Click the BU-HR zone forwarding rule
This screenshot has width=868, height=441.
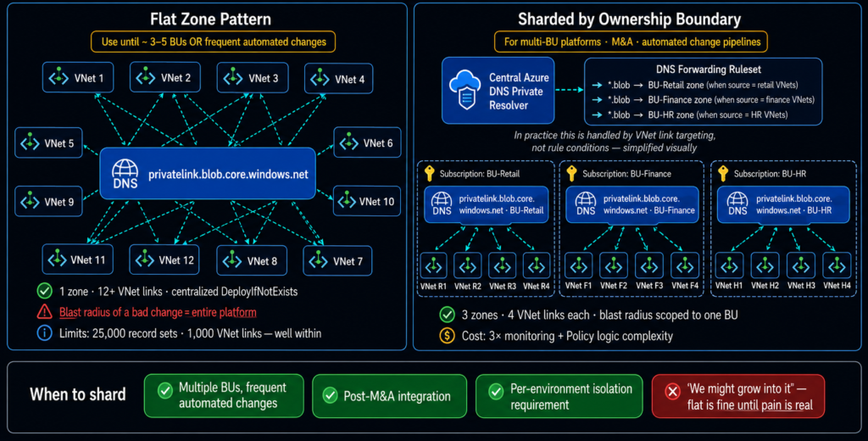coord(690,114)
